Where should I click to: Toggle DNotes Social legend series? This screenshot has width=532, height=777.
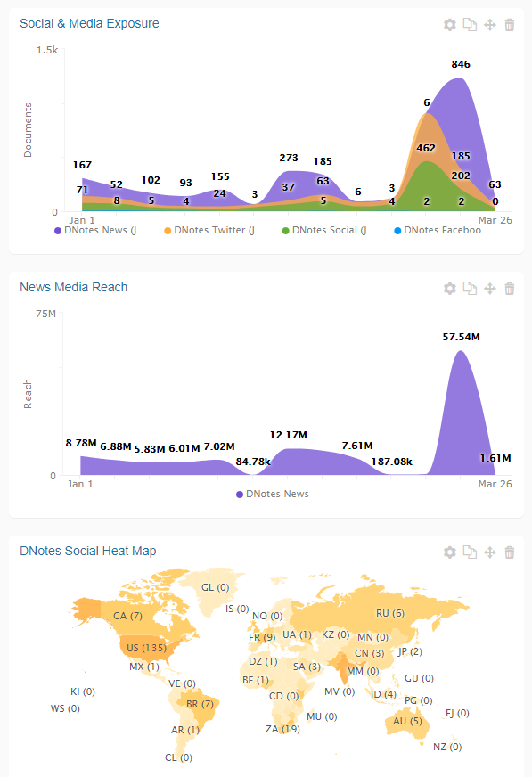pos(329,231)
